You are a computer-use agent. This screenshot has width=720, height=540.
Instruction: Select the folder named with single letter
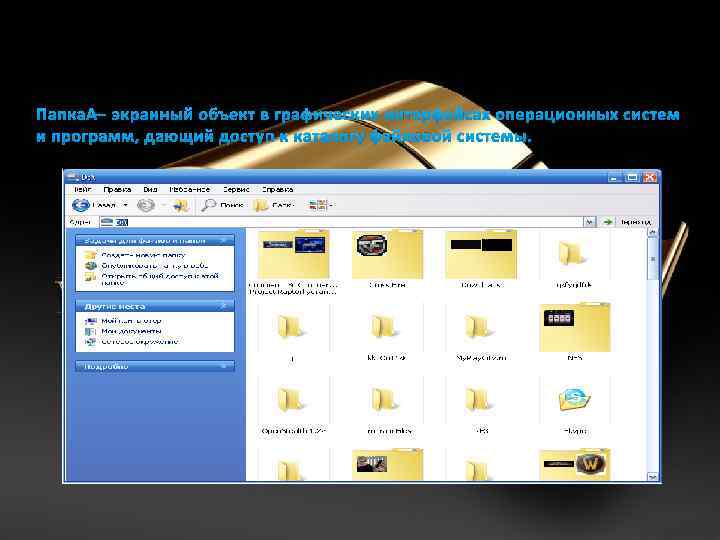click(x=290, y=327)
